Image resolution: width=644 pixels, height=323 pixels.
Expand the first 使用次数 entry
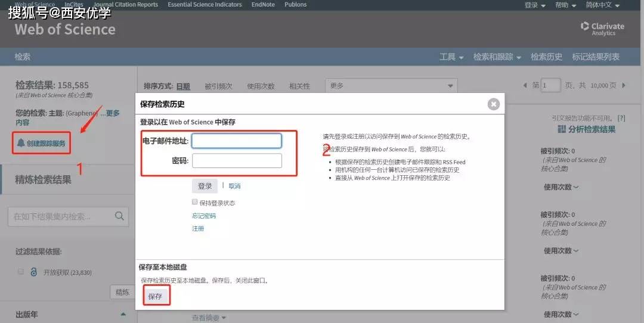[561, 187]
